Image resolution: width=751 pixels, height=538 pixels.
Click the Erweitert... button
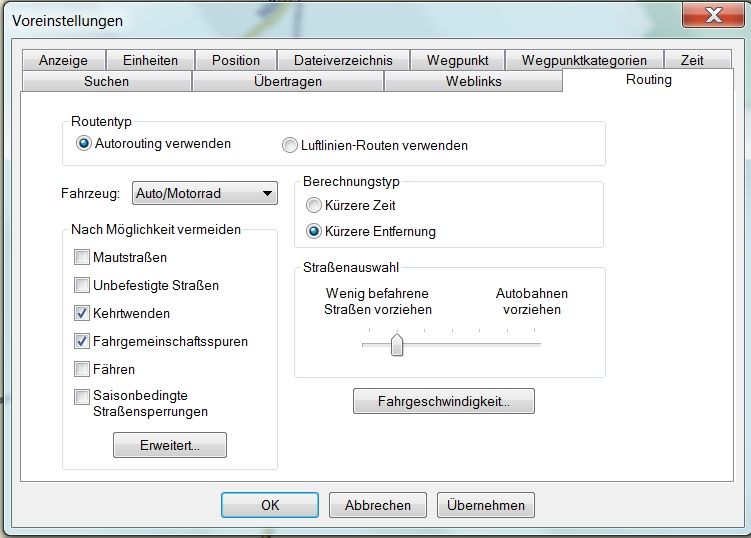tap(170, 445)
